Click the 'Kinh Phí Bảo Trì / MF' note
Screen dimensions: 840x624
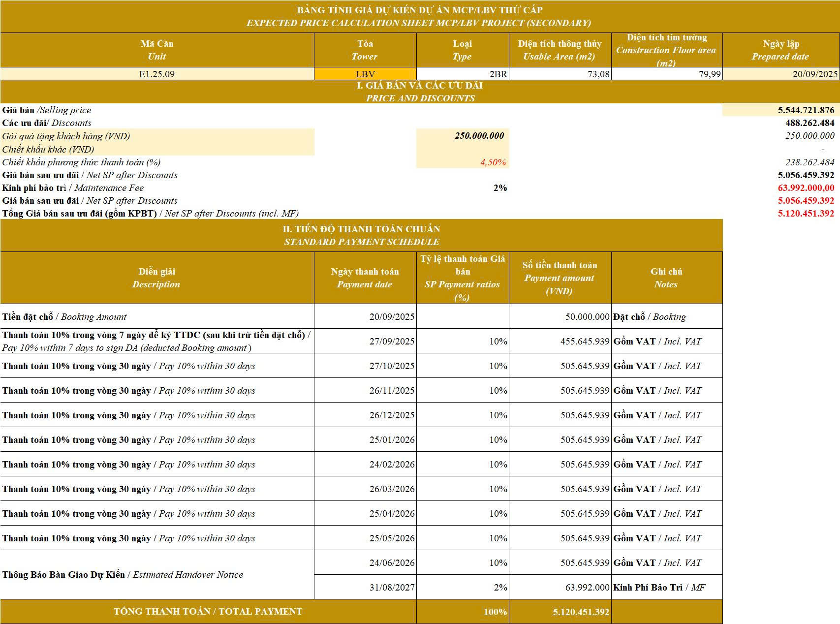pos(666,587)
